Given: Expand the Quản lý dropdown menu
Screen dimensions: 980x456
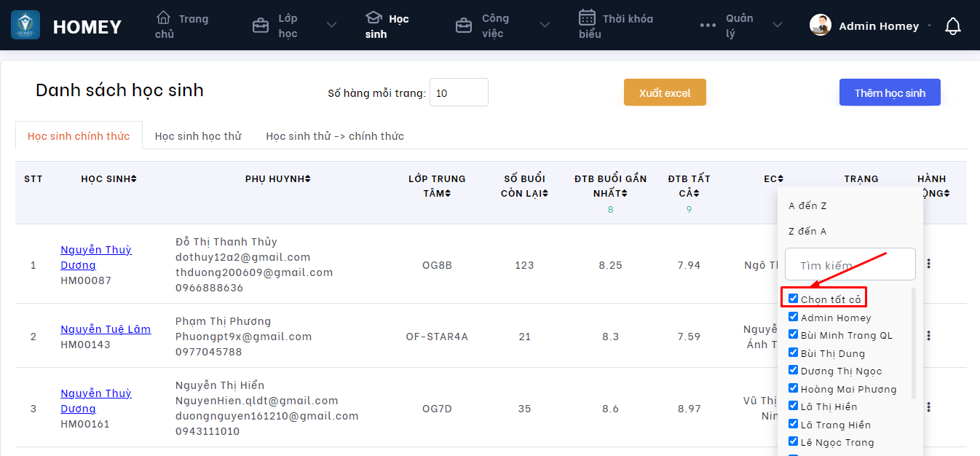Looking at the screenshot, I should pyautogui.click(x=778, y=25).
